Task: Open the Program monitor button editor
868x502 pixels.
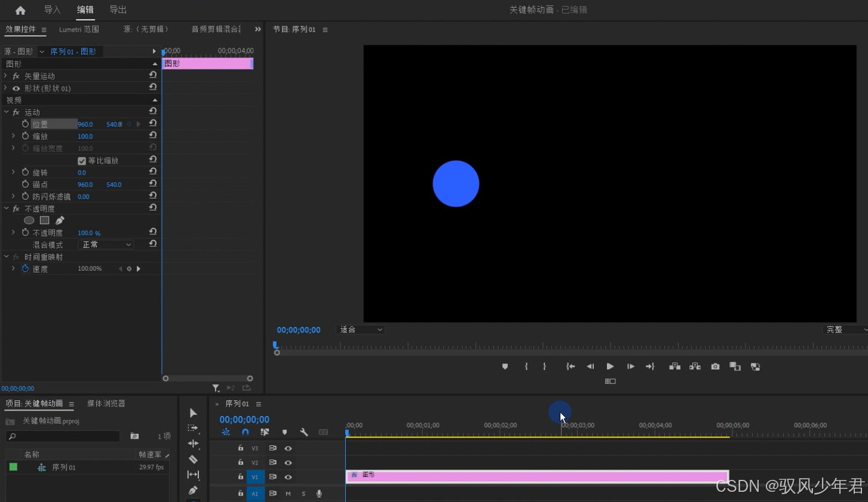Action: [x=610, y=381]
